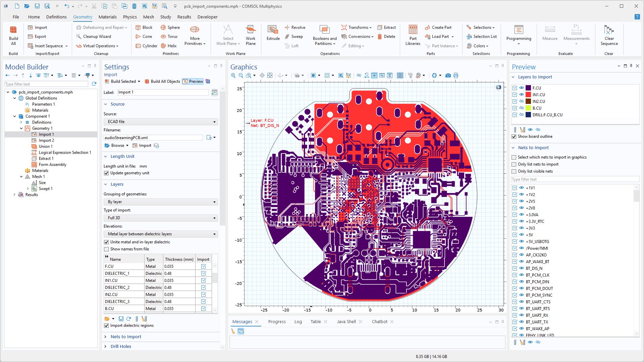Toggle visibility eye of IN1.CU layer
Viewport: 644px width, 362px height.
tap(522, 95)
